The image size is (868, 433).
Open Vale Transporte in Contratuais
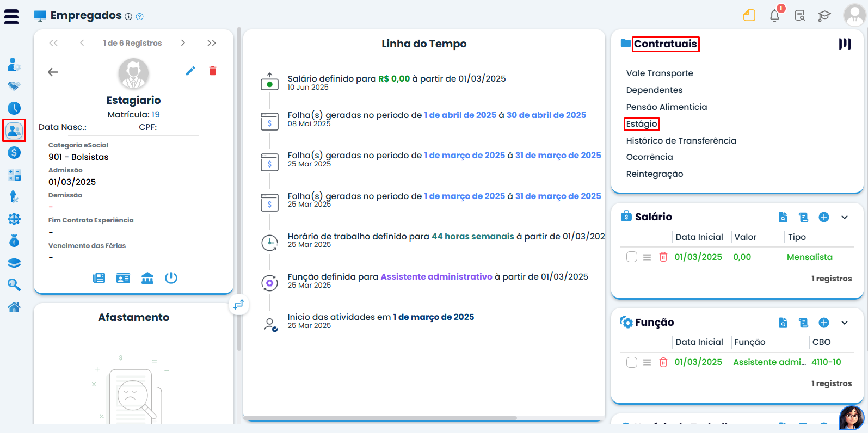[660, 73]
